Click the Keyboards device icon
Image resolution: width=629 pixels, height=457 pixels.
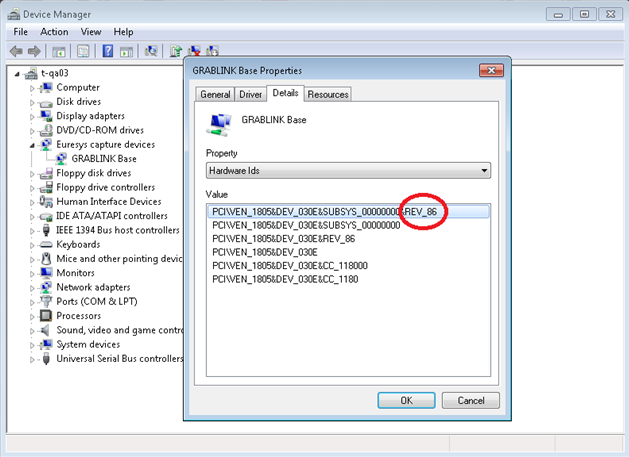[x=47, y=244]
